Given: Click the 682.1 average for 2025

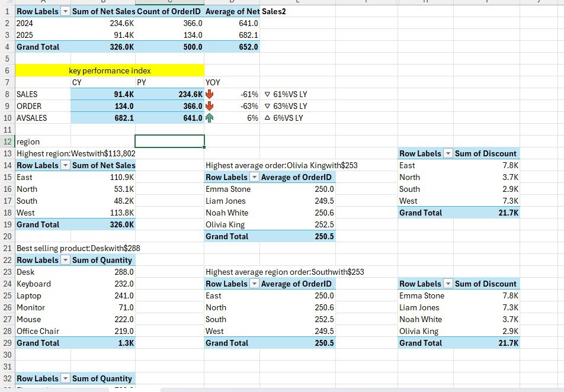Looking at the screenshot, I should [x=232, y=36].
